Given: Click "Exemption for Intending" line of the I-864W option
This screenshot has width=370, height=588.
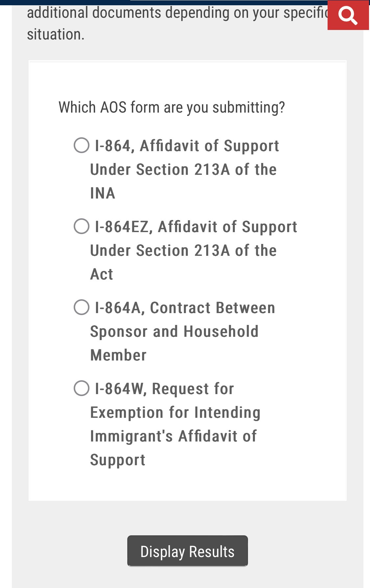Looking at the screenshot, I should pyautogui.click(x=175, y=413).
